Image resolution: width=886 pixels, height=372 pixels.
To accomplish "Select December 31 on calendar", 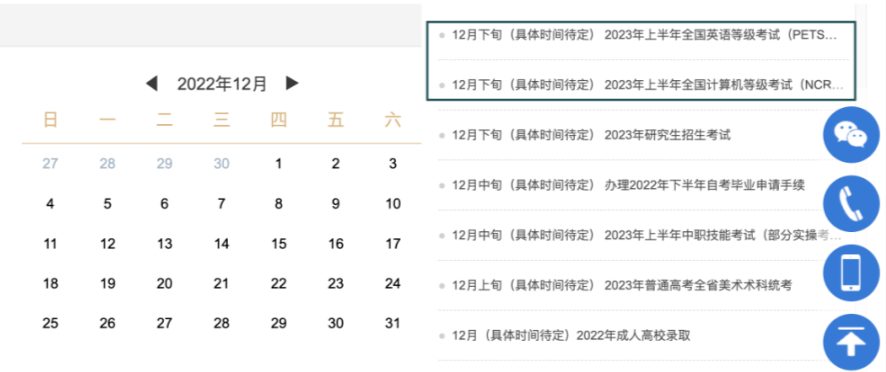I will [393, 323].
